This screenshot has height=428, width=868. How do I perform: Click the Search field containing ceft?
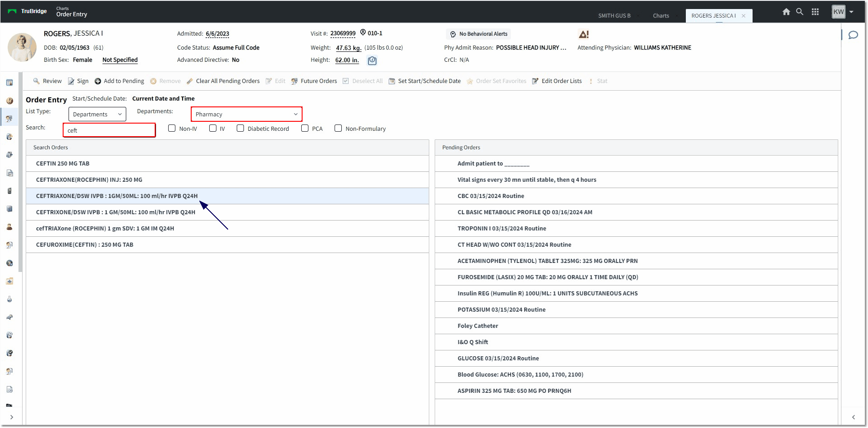(x=109, y=130)
